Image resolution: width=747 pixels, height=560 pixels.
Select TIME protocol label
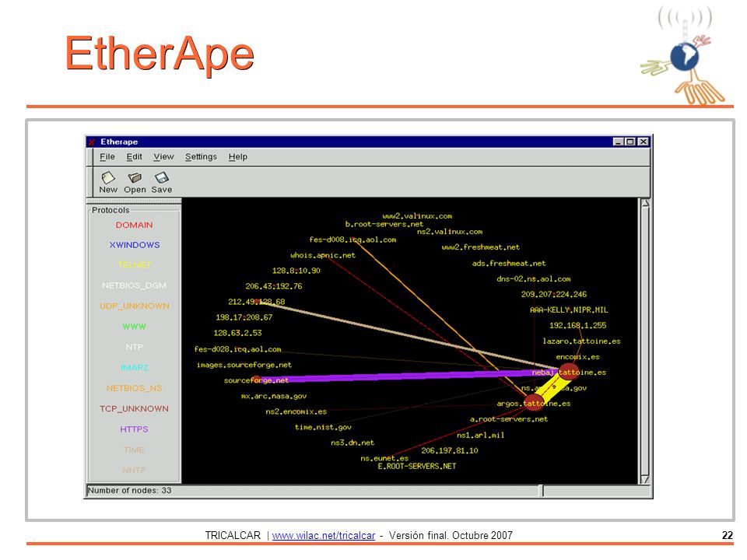(x=135, y=450)
